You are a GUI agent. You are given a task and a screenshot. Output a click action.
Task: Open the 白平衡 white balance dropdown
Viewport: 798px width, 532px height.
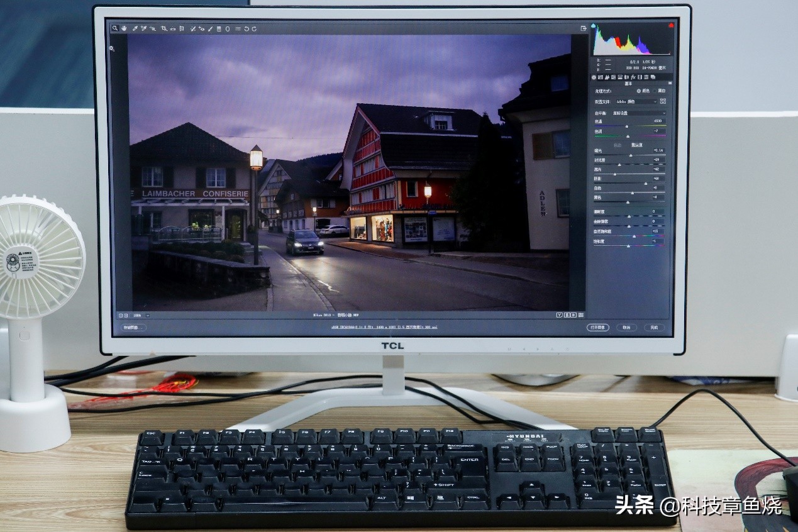(x=639, y=113)
